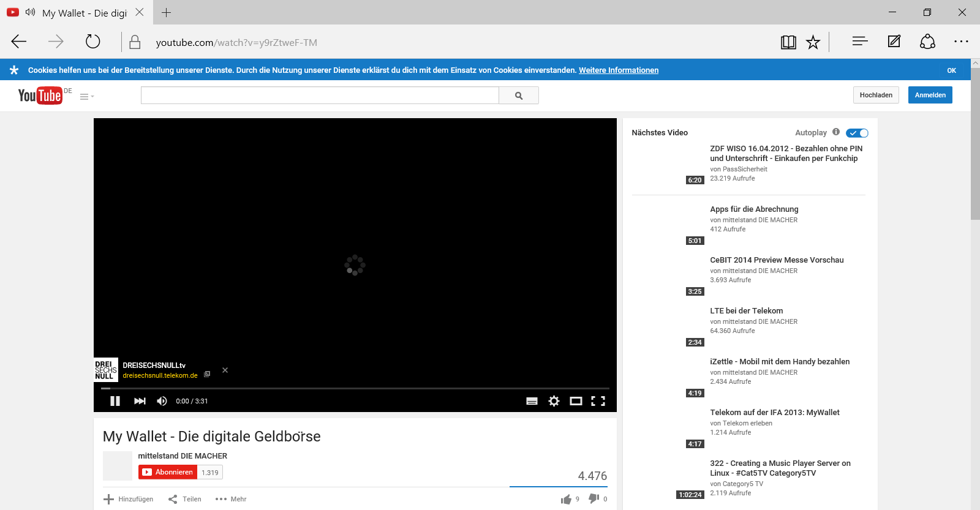The width and height of the screenshot is (980, 510).
Task: Seek on the video progress bar
Action: click(355, 388)
